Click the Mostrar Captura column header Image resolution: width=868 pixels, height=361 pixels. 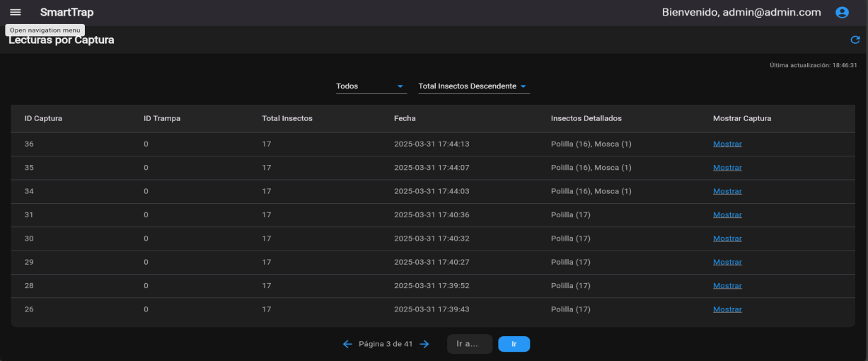742,118
